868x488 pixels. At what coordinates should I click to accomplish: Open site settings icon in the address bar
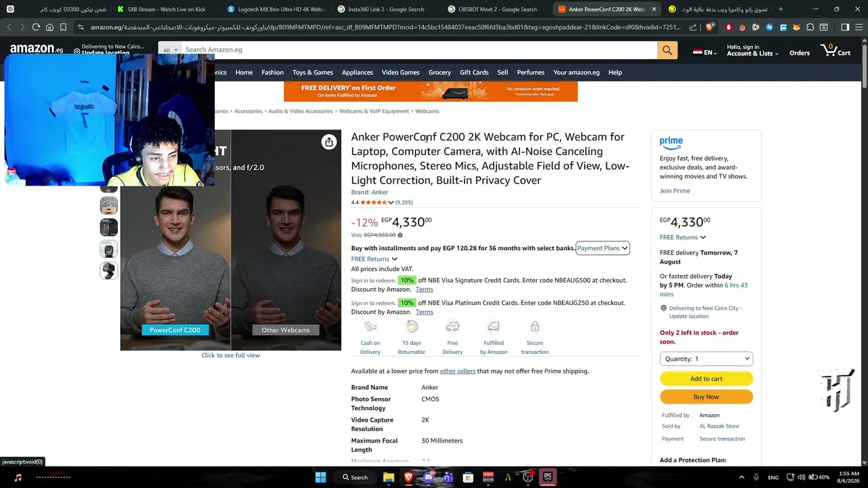(81, 27)
